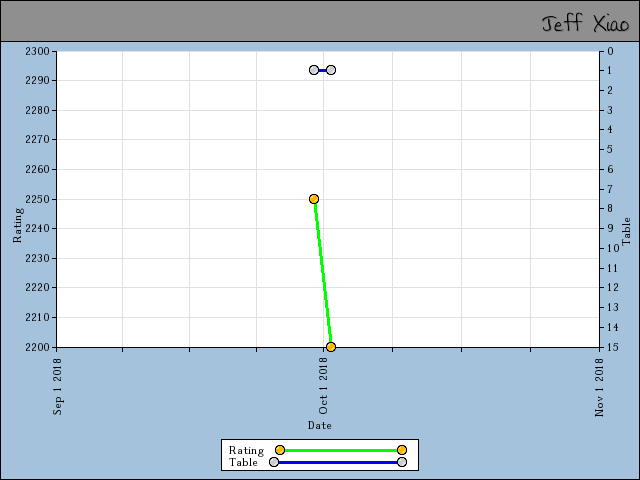Click the 'Nov 1 2018' date label
640x480 pixels.
pyautogui.click(x=600, y=390)
